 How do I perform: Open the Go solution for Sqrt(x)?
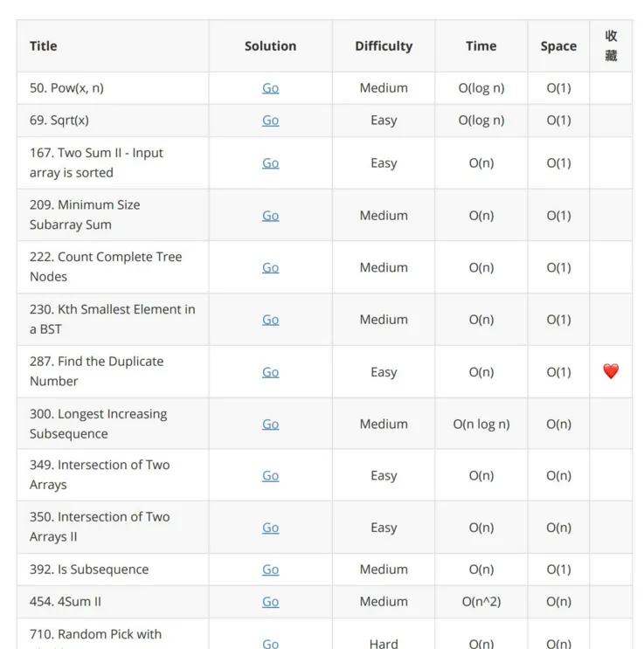pyautogui.click(x=271, y=121)
